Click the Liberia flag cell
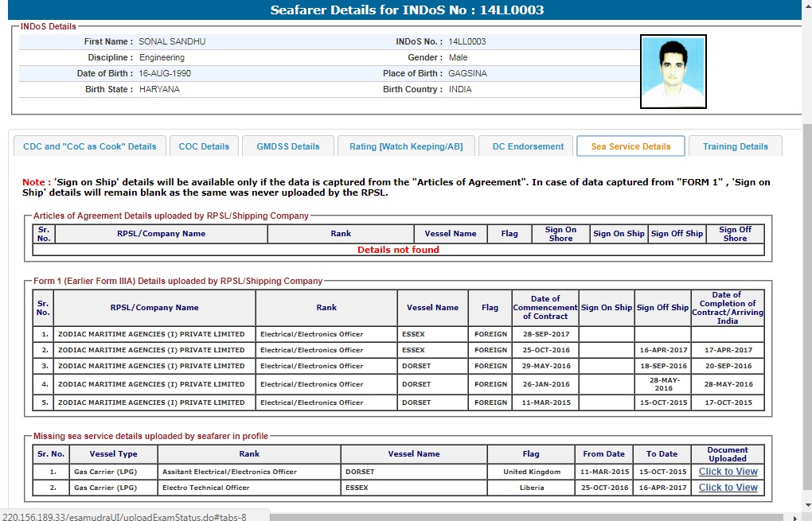This screenshot has height=521, width=812. click(x=531, y=488)
